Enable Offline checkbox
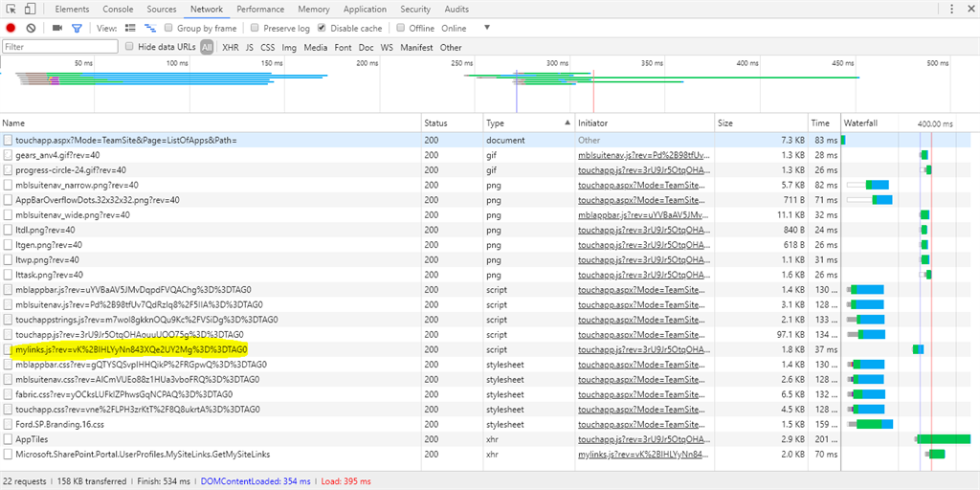Image resolution: width=980 pixels, height=490 pixels. click(x=400, y=28)
